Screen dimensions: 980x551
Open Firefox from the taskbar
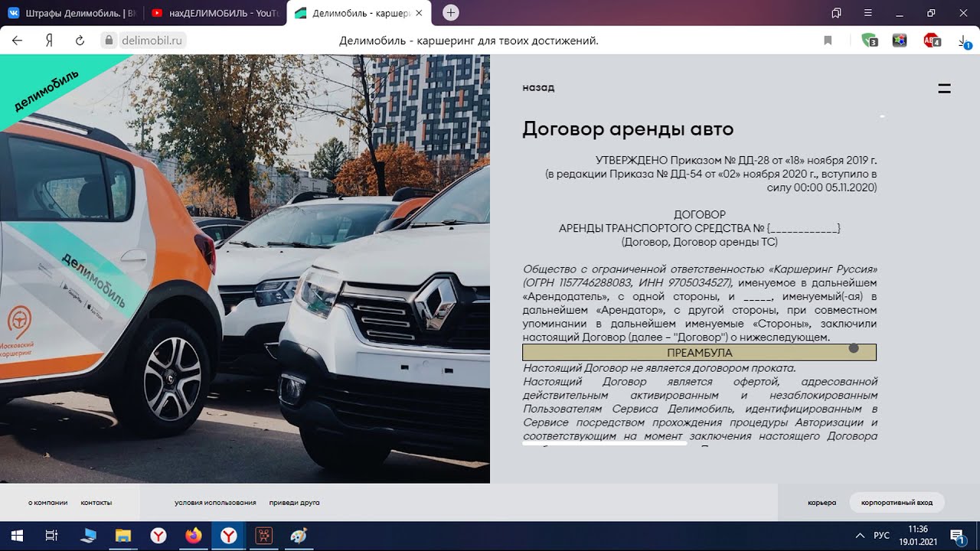(x=194, y=536)
